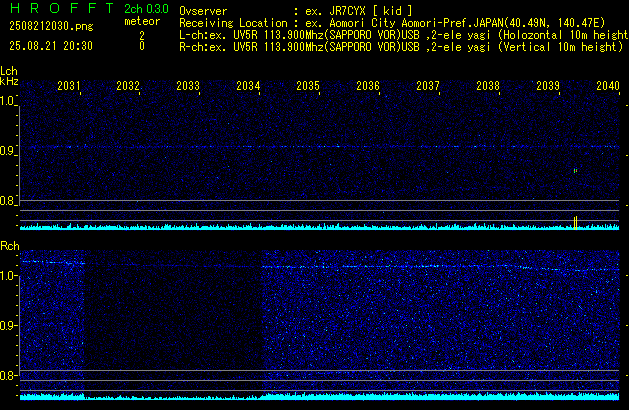This screenshot has width=629, height=410.
Task: Click the Lch channel label
Action: pos(9,71)
